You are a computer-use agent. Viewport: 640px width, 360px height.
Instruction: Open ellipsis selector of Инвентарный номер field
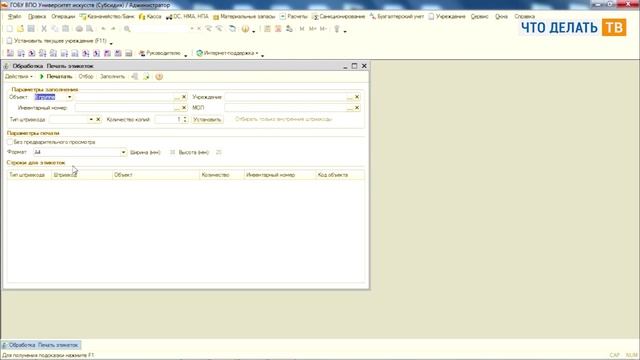(177, 108)
